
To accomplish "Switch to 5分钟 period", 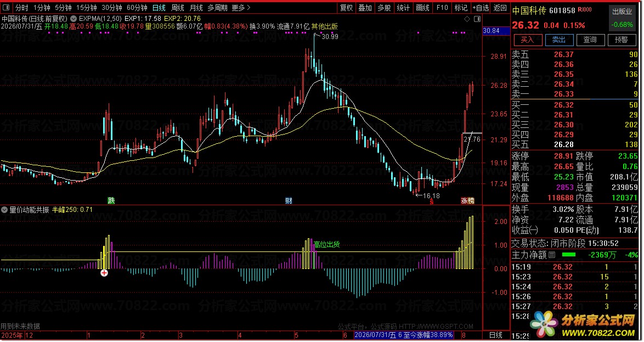I will pyautogui.click(x=63, y=7).
